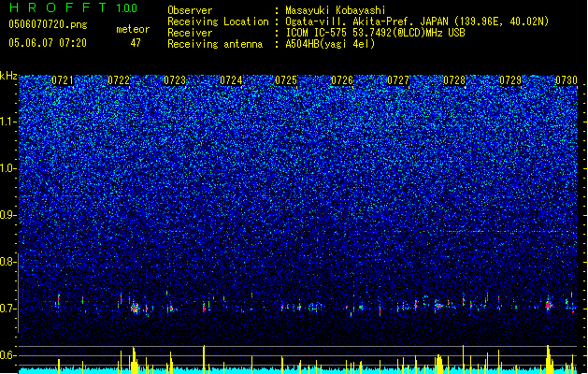Viewport: 588px width, 374px height.
Task: Click the 0729 time marker
Action: click(510, 80)
